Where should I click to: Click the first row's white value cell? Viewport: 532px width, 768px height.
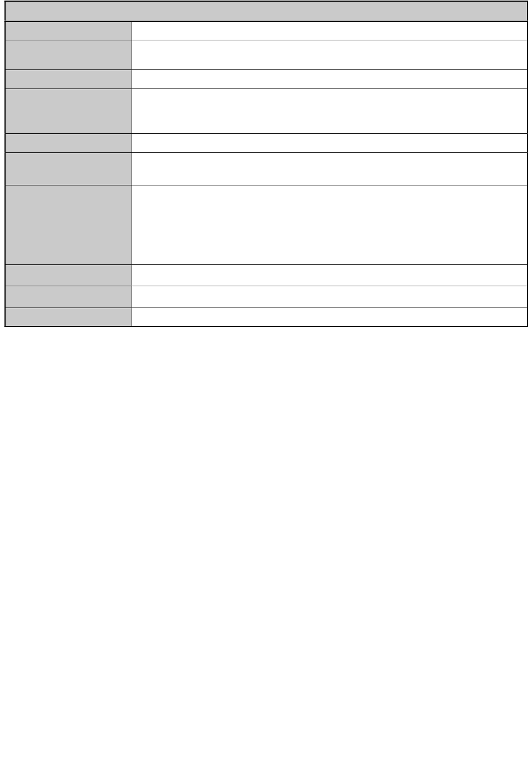[x=329, y=31]
